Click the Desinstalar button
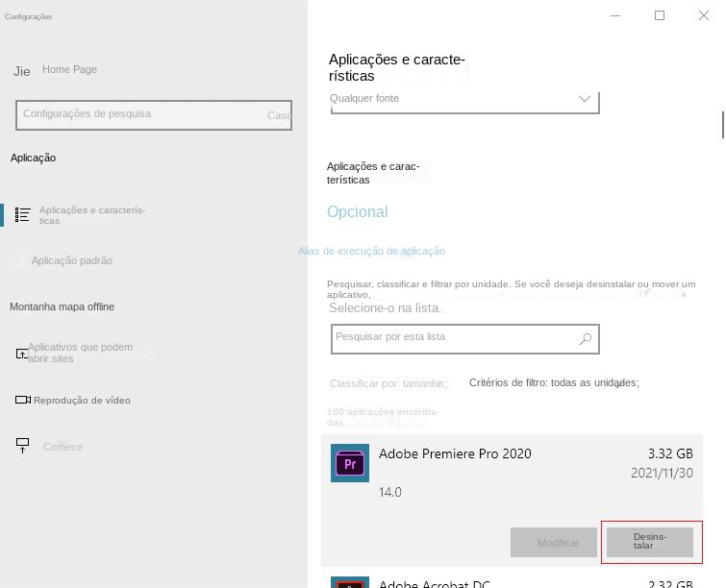 pyautogui.click(x=650, y=542)
